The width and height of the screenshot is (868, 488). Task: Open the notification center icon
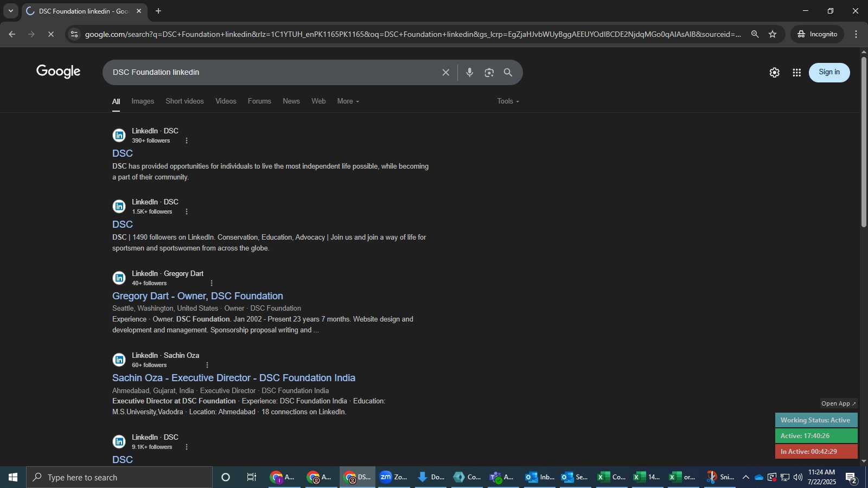[x=852, y=477]
